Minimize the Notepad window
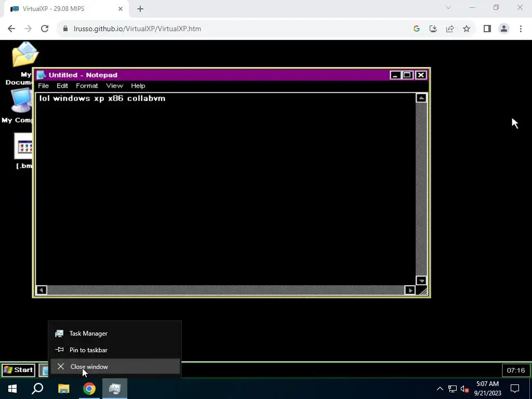532x399 pixels. coord(395,75)
